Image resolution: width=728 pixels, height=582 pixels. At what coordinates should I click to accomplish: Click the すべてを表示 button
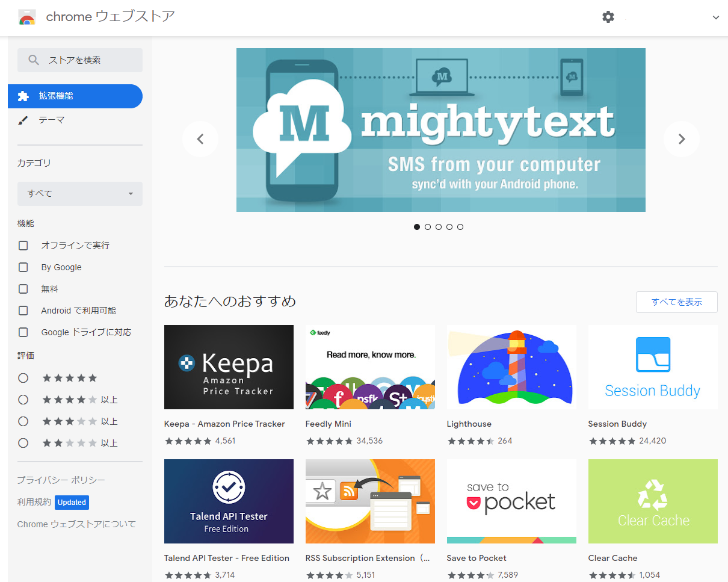click(676, 302)
